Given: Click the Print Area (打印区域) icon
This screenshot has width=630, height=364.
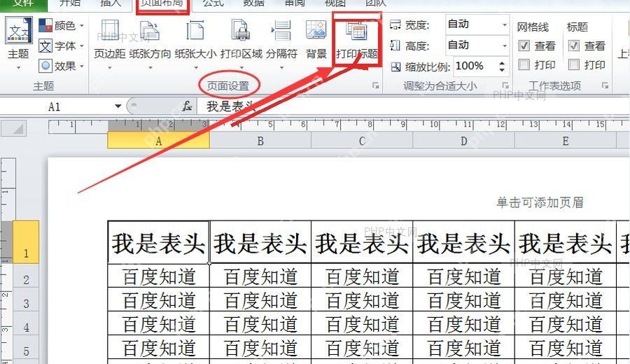Looking at the screenshot, I should click(x=241, y=31).
